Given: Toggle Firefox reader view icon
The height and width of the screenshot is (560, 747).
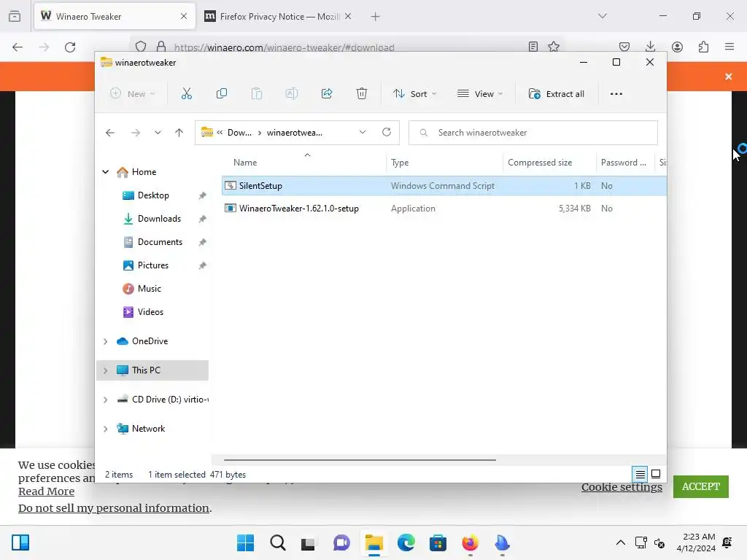Looking at the screenshot, I should click(533, 47).
